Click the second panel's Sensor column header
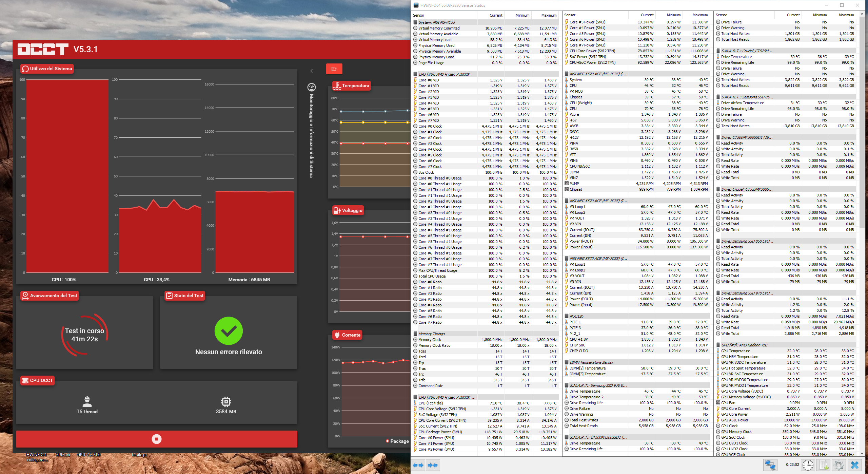The image size is (868, 474). click(595, 15)
